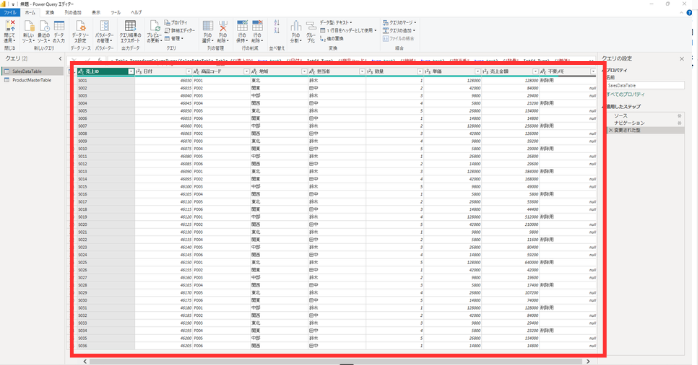
Task: Open filter dropdown for 売上金額 column
Action: point(536,71)
